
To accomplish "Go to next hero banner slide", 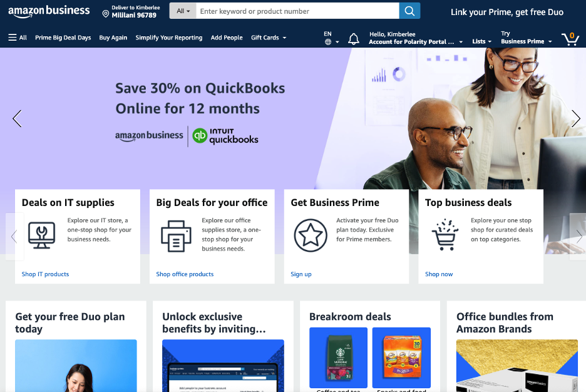I will [x=575, y=119].
